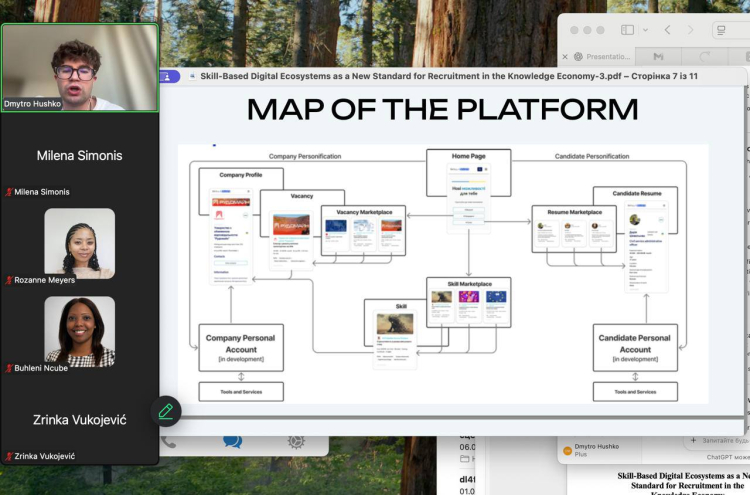Expand the sidebar options chevron
The height and width of the screenshot is (495, 750).
(646, 30)
